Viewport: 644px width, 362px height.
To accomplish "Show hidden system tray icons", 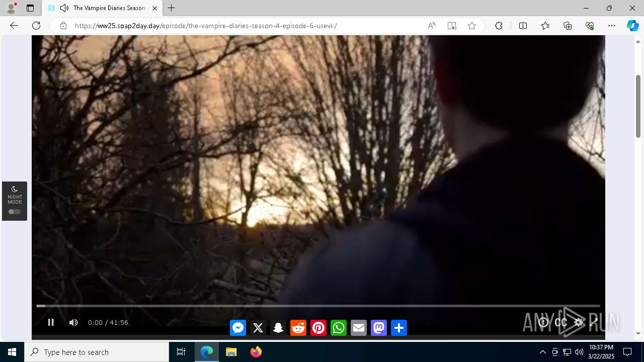I will [x=542, y=352].
